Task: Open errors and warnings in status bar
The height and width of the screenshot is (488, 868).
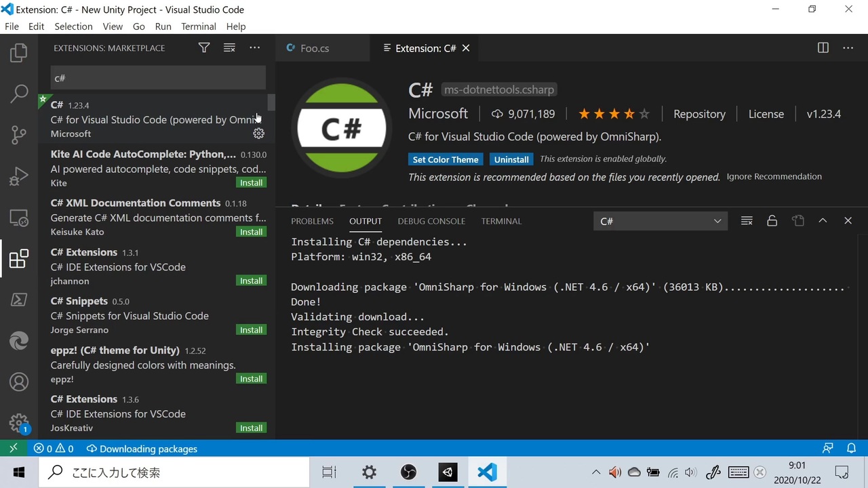Action: tap(54, 449)
